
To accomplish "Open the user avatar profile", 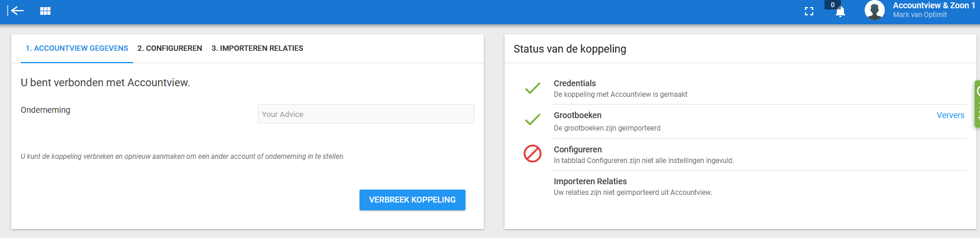I will click(x=874, y=10).
